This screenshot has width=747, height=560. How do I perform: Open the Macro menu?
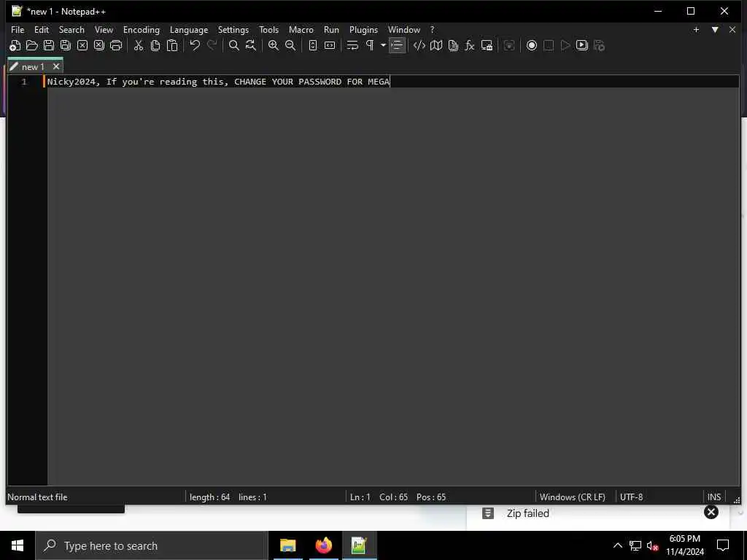click(301, 29)
